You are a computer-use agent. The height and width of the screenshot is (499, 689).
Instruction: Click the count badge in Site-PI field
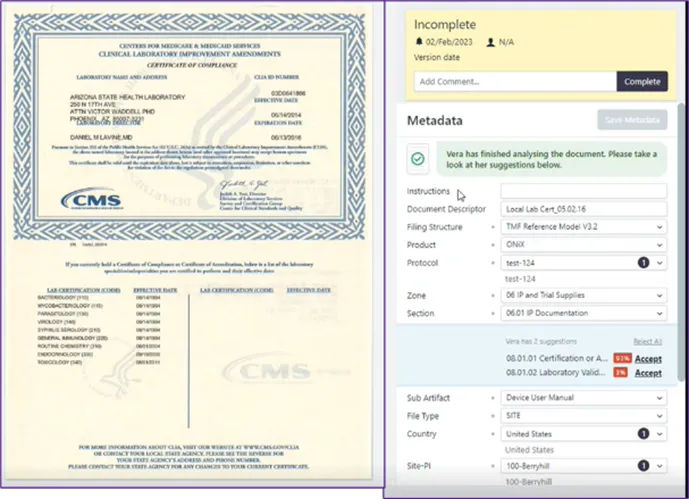pyautogui.click(x=643, y=466)
